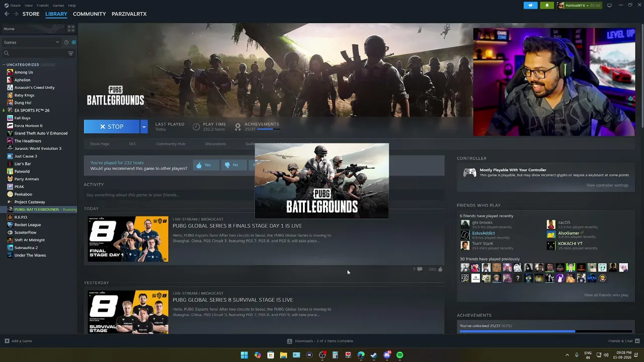Open Friends & Chat window

click(623, 341)
